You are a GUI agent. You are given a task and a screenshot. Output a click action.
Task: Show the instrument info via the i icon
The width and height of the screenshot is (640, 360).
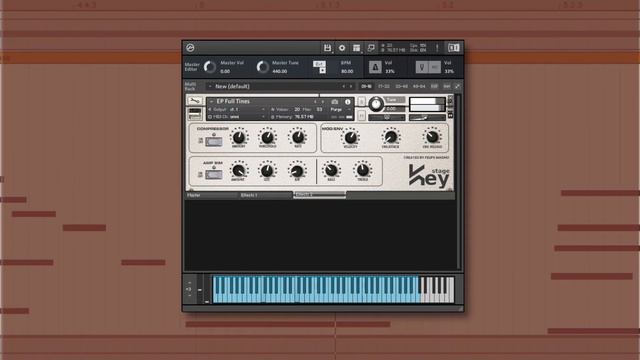point(348,102)
